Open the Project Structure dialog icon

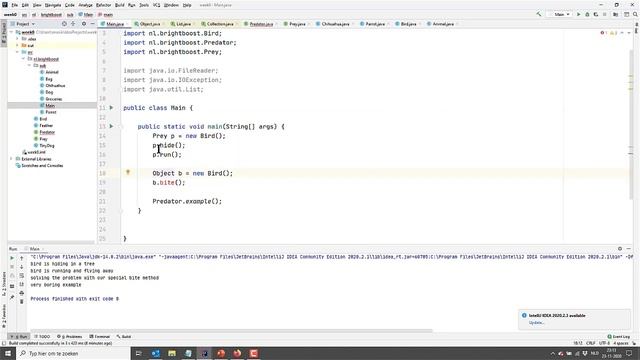coord(616,14)
